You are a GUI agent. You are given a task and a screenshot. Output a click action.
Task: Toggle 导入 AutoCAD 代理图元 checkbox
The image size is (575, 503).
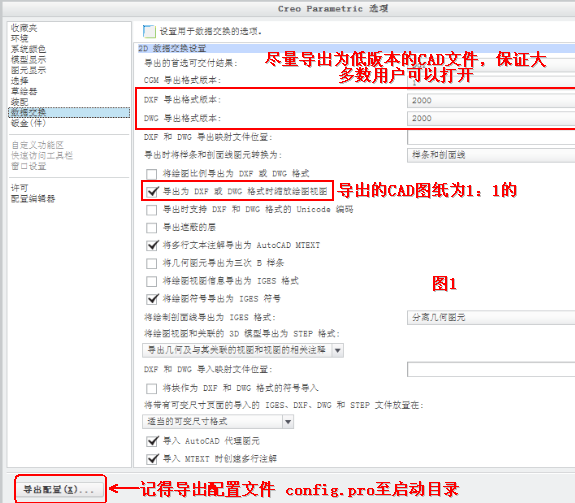tap(152, 441)
